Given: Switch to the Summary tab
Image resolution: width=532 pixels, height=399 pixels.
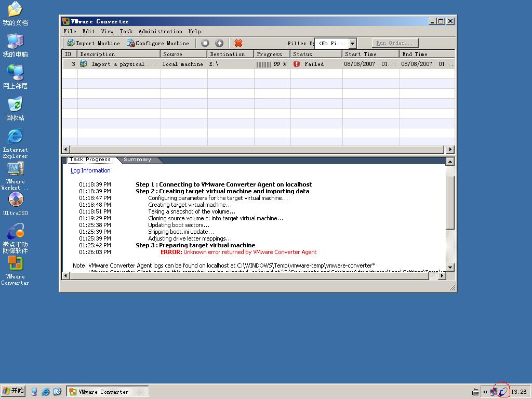Looking at the screenshot, I should (137, 159).
